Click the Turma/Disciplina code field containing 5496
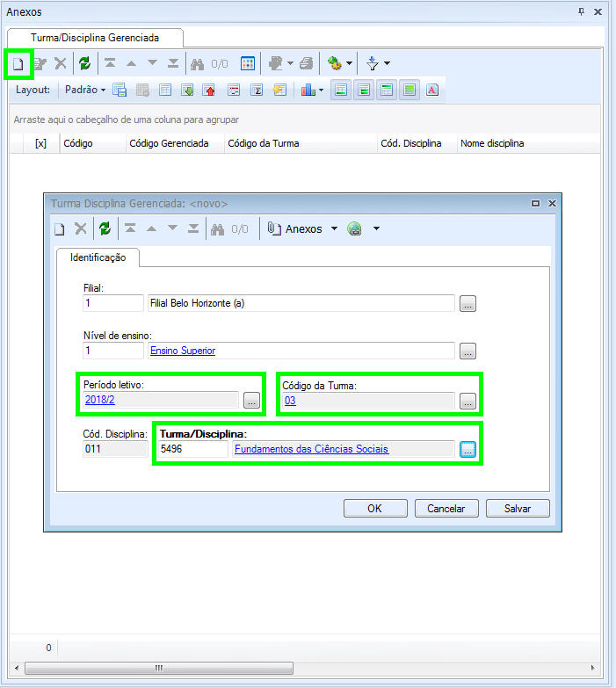 tap(193, 449)
